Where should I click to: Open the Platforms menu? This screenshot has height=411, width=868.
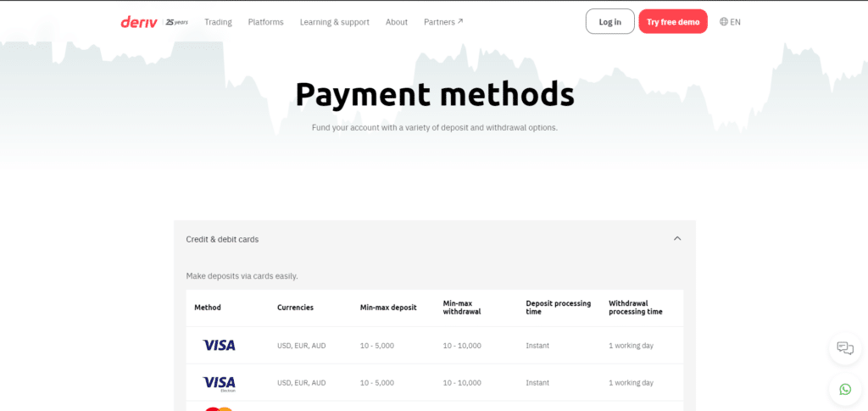pos(265,22)
